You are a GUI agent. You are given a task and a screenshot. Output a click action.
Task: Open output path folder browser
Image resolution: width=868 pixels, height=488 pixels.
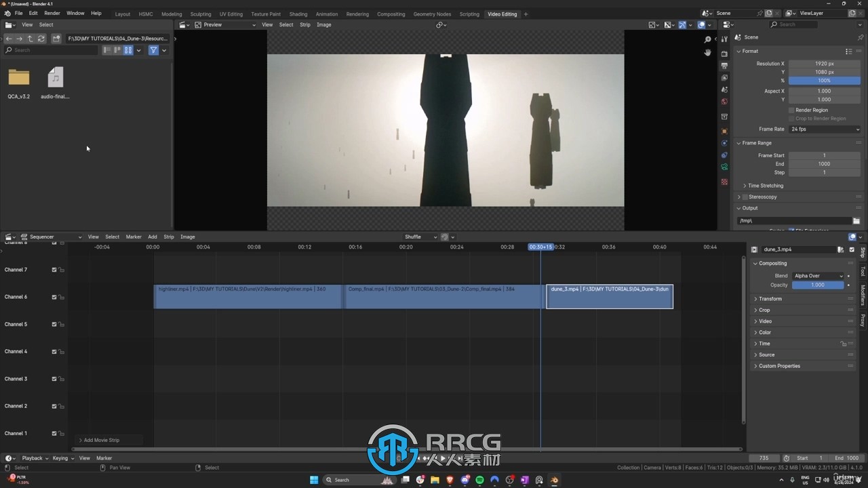pyautogui.click(x=856, y=221)
